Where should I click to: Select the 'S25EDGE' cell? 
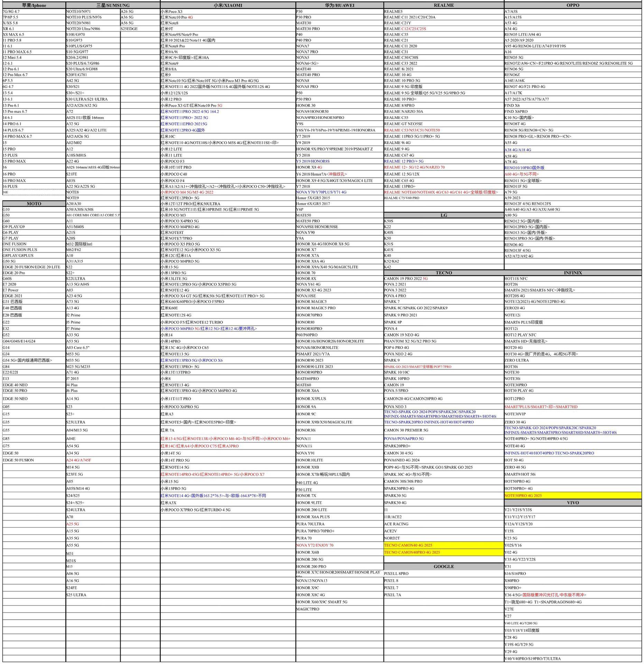[140, 29]
